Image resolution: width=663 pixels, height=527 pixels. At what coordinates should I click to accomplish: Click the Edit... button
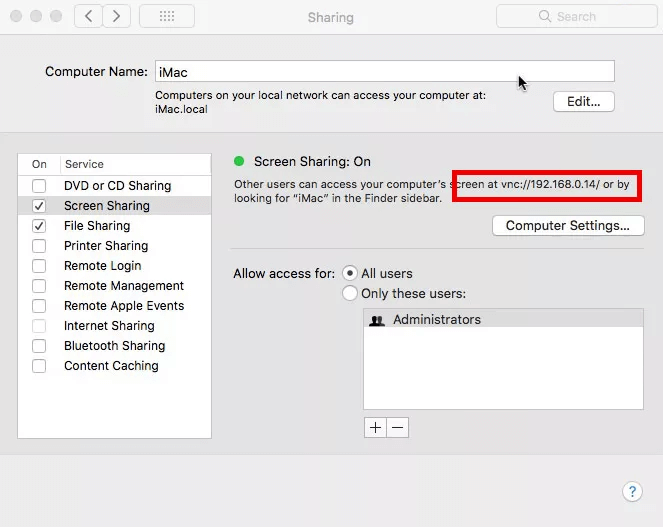pos(583,101)
